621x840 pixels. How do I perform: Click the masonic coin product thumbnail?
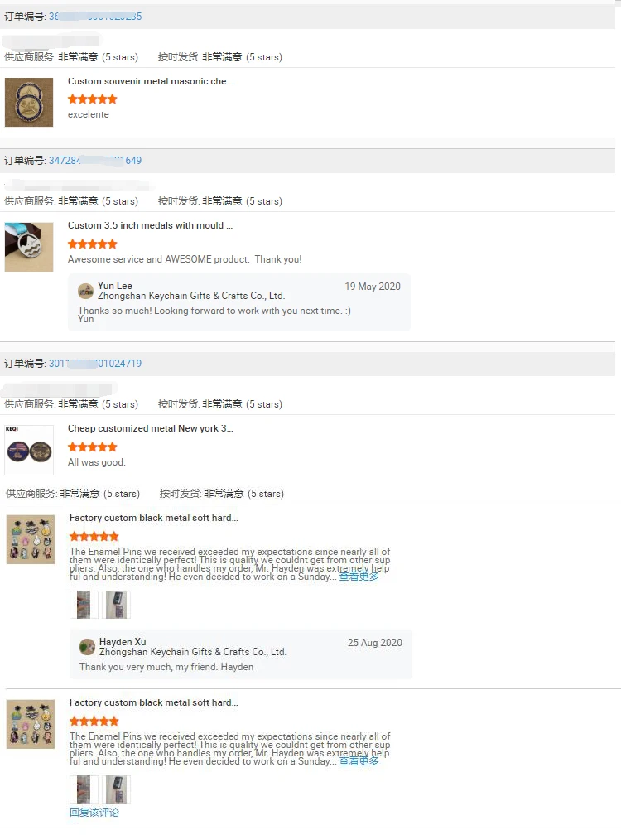[29, 103]
